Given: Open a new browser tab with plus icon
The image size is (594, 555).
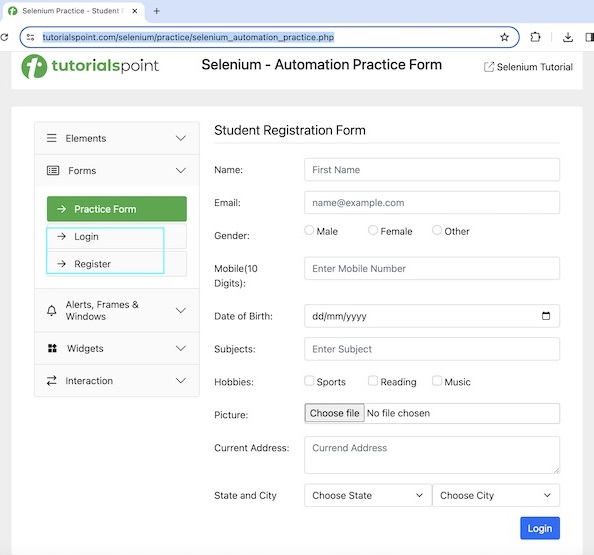Looking at the screenshot, I should [156, 11].
